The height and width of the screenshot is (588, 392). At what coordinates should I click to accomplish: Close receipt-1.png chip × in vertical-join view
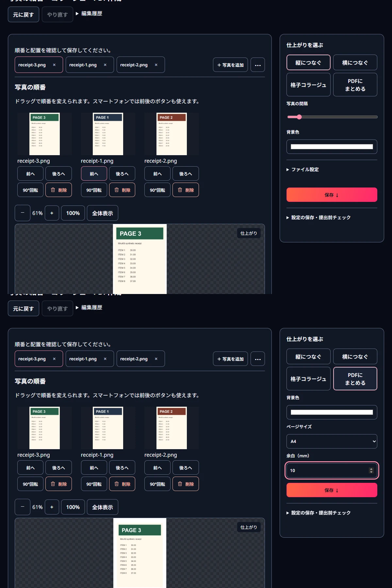(x=105, y=65)
